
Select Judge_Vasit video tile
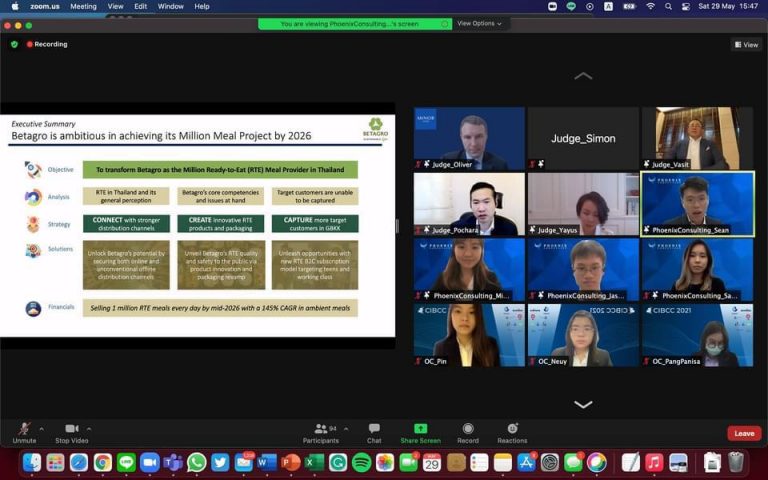[x=697, y=139]
